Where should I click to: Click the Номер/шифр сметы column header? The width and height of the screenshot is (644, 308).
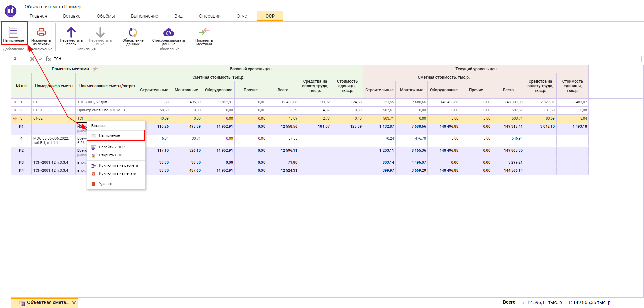54,86
